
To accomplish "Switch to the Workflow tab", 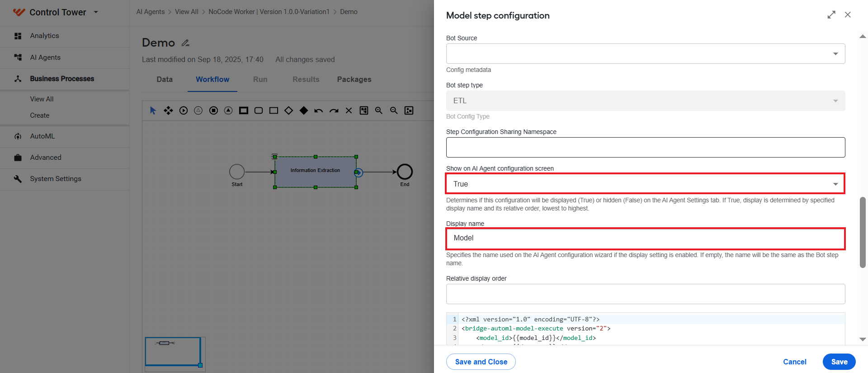I will [x=212, y=79].
